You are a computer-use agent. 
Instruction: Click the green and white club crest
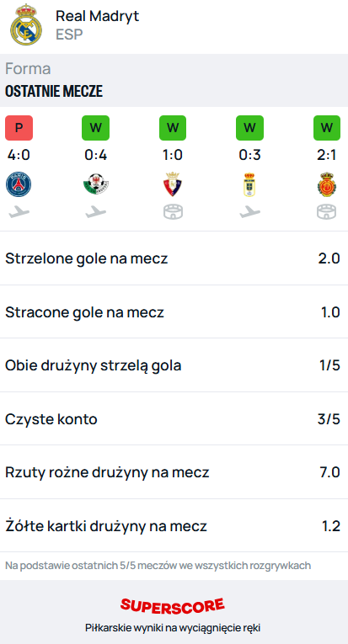(x=95, y=184)
